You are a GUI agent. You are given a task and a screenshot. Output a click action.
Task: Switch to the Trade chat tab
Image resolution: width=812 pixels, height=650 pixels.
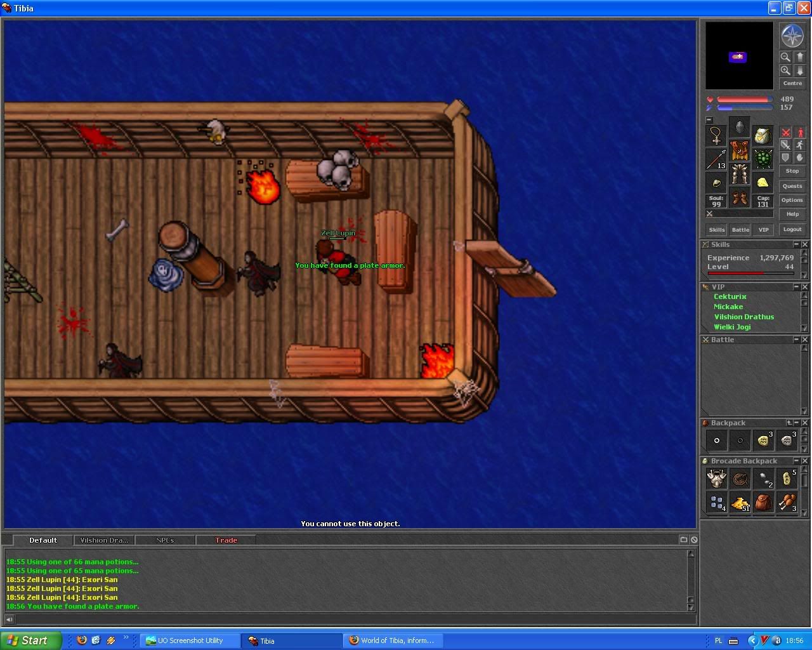[x=226, y=540]
